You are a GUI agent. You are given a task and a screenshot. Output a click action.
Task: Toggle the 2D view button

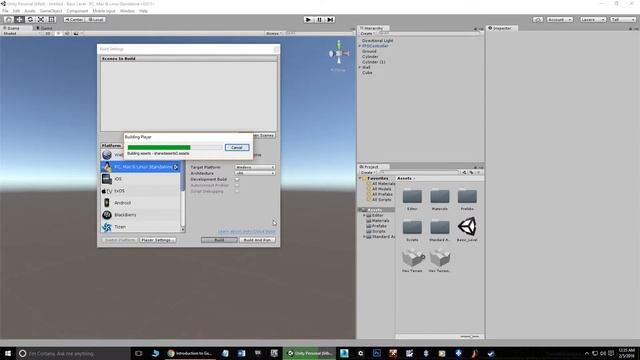(x=48, y=33)
